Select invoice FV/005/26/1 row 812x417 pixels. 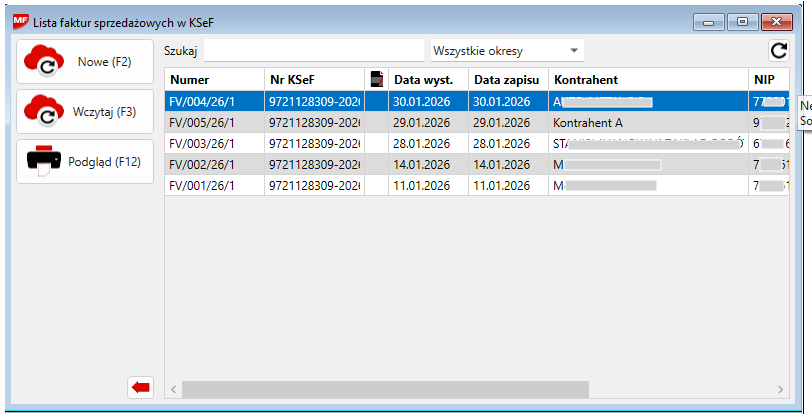[x=214, y=122]
